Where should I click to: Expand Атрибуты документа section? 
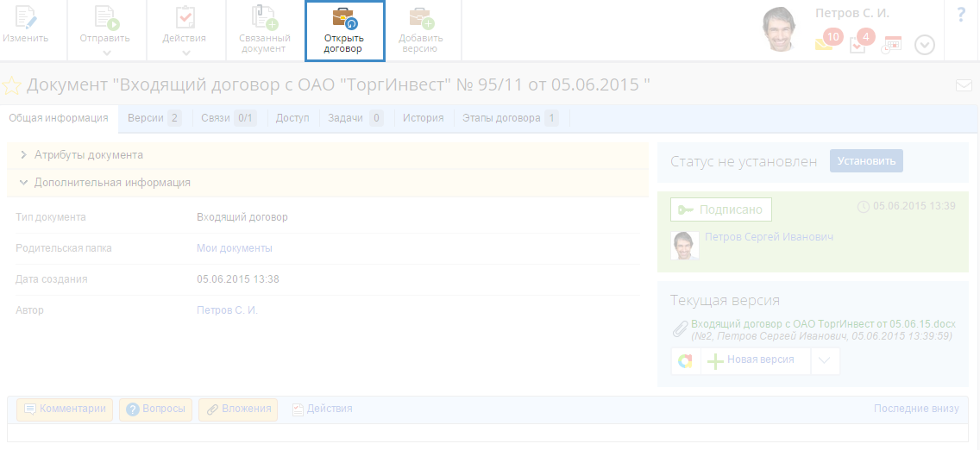pos(328,155)
